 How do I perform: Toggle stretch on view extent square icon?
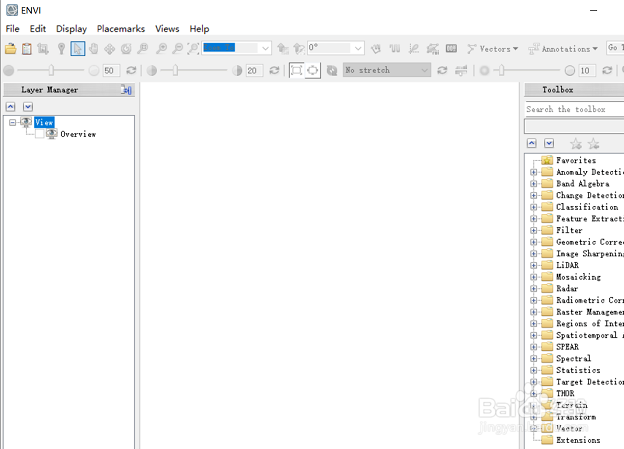pyautogui.click(x=296, y=70)
